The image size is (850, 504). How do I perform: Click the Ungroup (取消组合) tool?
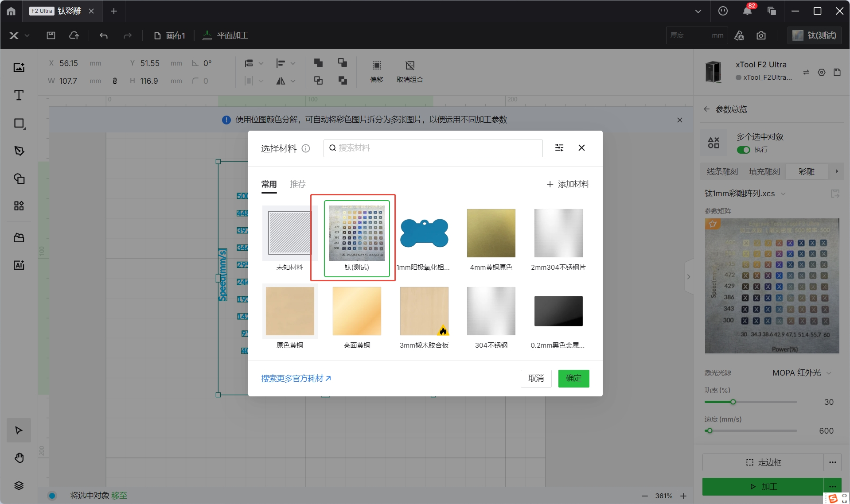(x=410, y=71)
